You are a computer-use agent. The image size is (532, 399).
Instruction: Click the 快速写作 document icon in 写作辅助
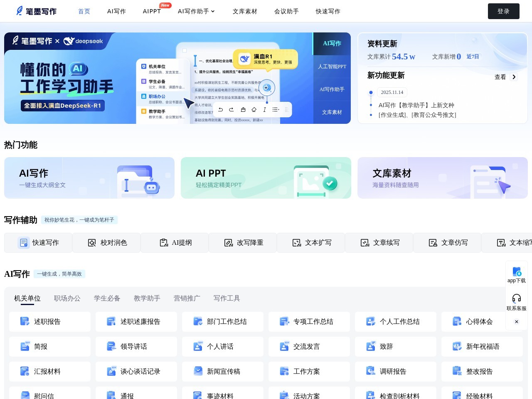(24, 243)
